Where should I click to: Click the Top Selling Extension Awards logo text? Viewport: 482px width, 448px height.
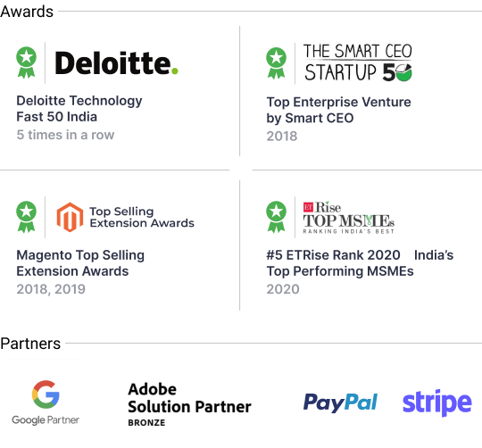(142, 217)
